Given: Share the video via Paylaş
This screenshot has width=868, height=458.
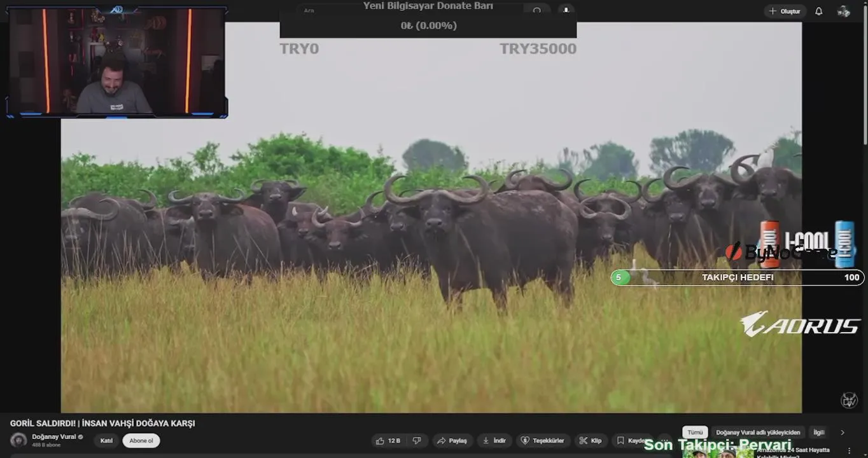Looking at the screenshot, I should point(453,441).
